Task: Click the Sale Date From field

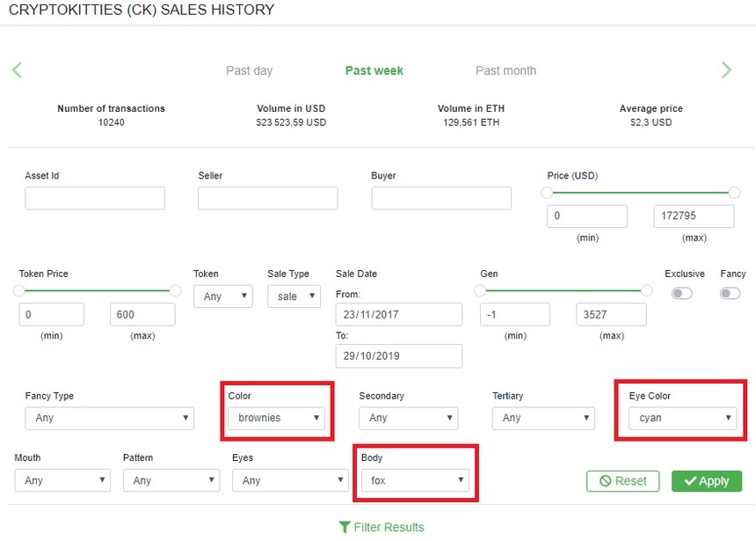Action: [x=398, y=314]
